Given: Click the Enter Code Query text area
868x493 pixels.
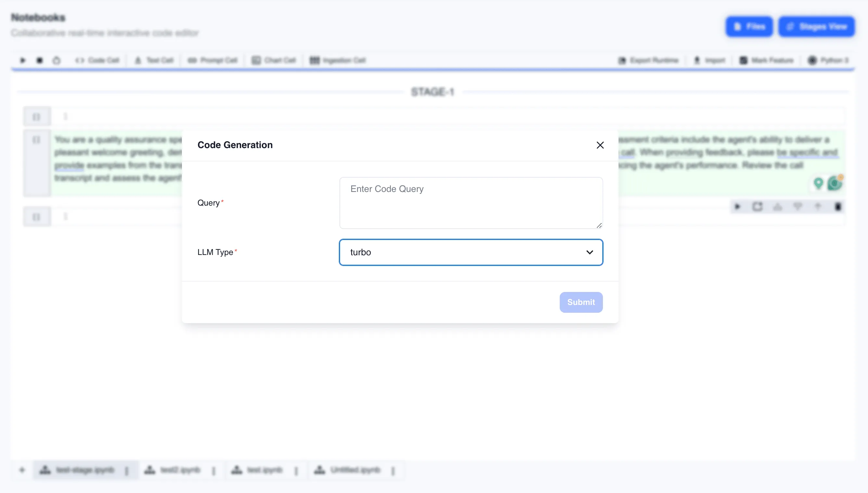Looking at the screenshot, I should 471,203.
